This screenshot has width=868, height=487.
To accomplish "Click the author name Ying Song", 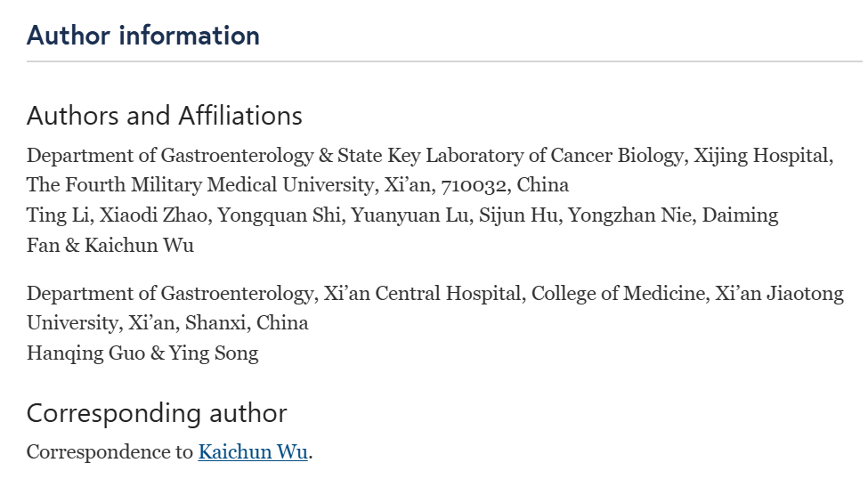I will pyautogui.click(x=214, y=353).
